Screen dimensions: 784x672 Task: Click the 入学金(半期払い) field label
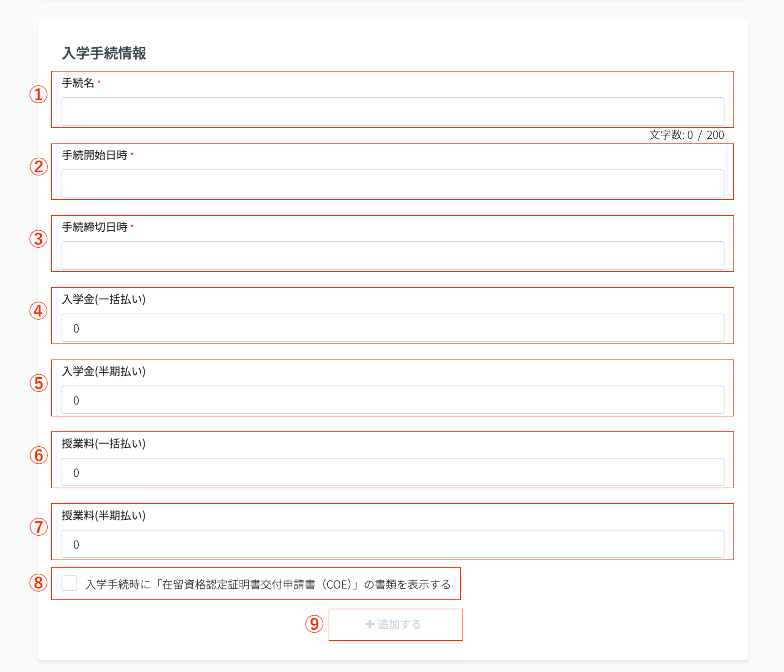pos(104,371)
